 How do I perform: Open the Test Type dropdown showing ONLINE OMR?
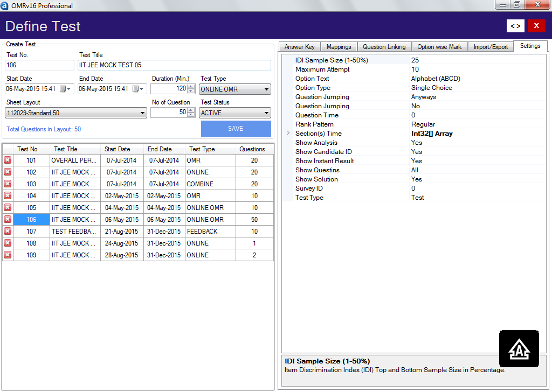[234, 89]
